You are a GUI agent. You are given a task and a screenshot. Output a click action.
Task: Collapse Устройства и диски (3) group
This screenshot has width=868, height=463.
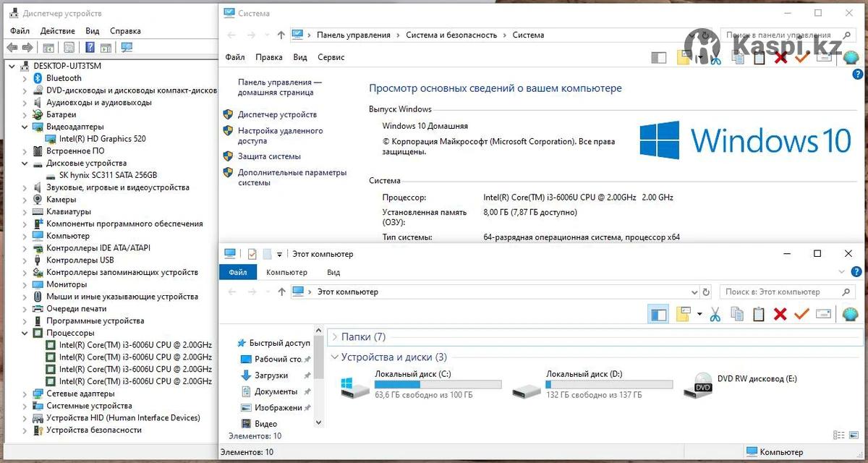pyautogui.click(x=334, y=357)
